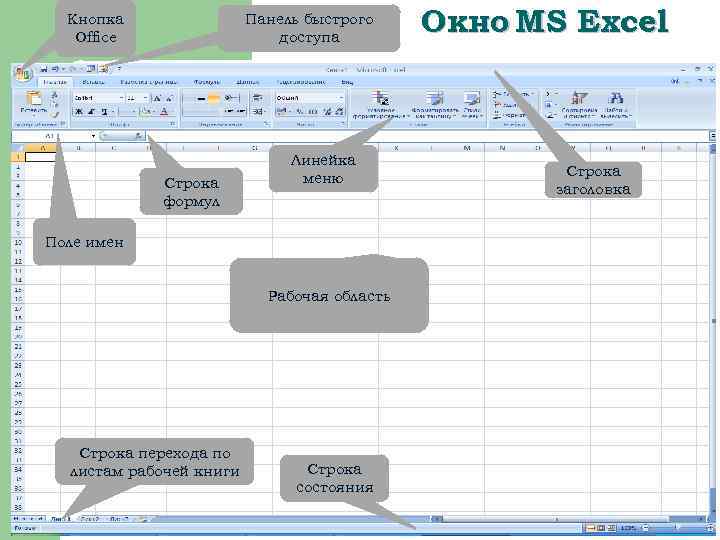Apply the accounting currency number format

(283, 111)
